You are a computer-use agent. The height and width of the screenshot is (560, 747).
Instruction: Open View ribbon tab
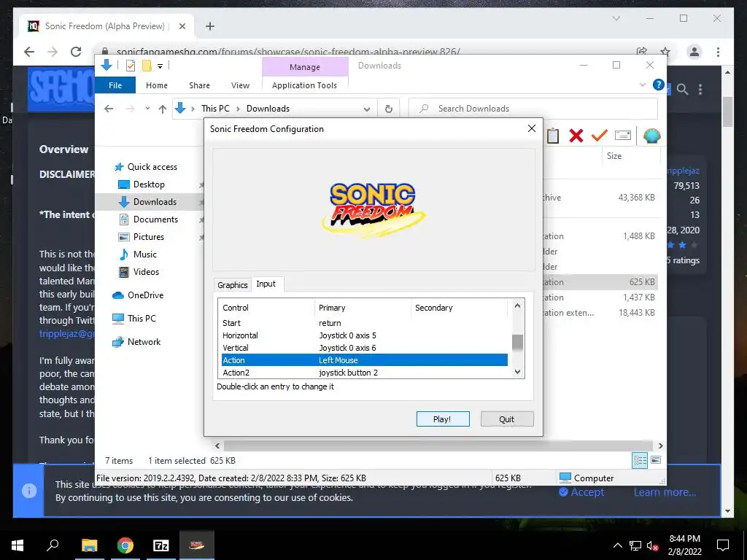pos(240,85)
